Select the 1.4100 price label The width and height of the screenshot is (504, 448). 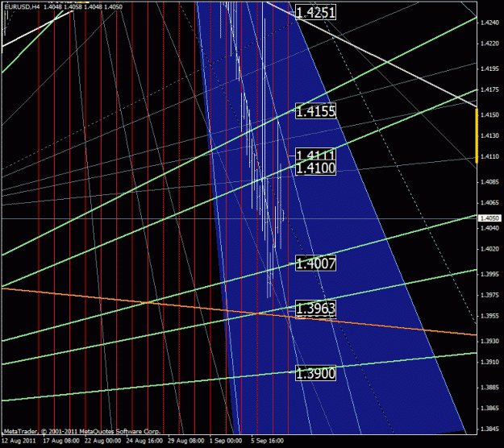click(315, 168)
